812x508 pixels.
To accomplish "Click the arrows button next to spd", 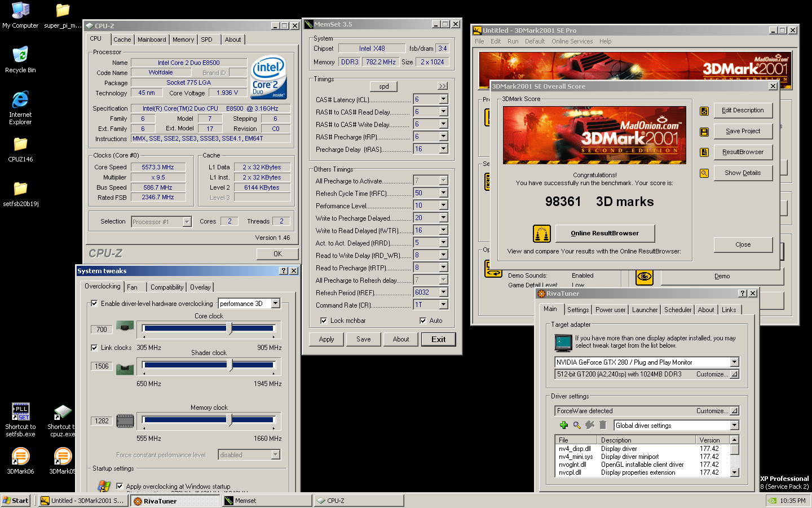I will tap(443, 86).
